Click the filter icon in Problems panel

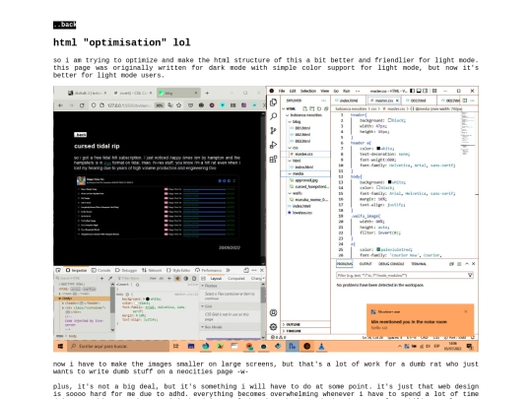[470, 275]
